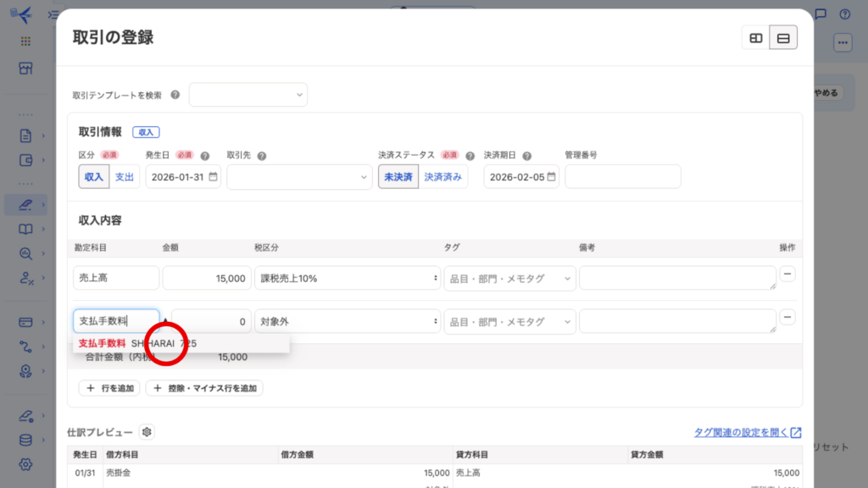Switch to split-pane layout icon
Screen dimensions: 868x488
click(x=755, y=38)
